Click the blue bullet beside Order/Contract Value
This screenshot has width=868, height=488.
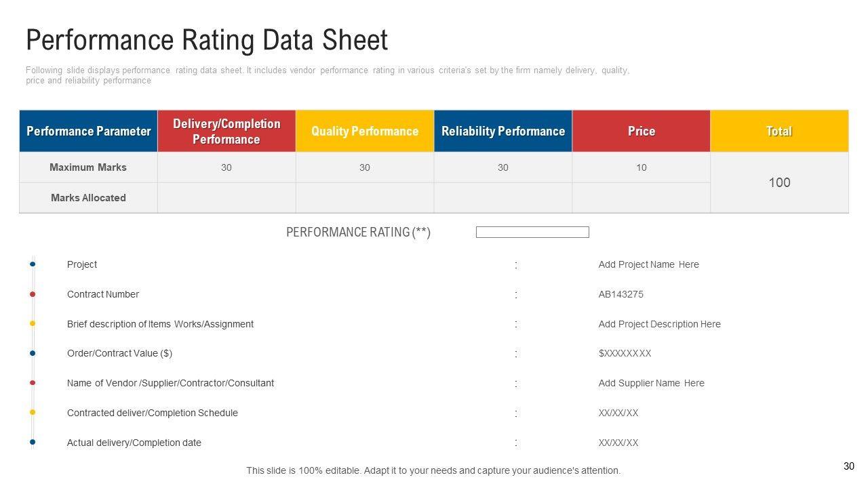(x=33, y=353)
